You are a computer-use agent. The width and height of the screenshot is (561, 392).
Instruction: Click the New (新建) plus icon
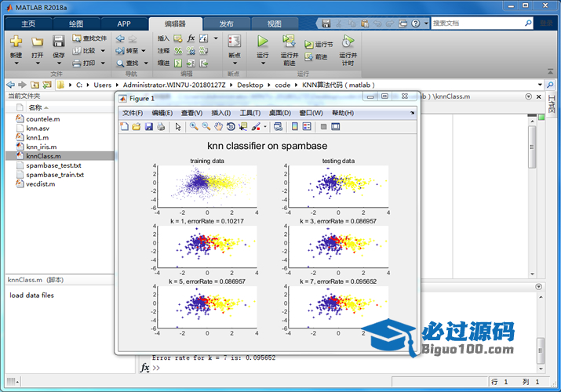coord(16,42)
